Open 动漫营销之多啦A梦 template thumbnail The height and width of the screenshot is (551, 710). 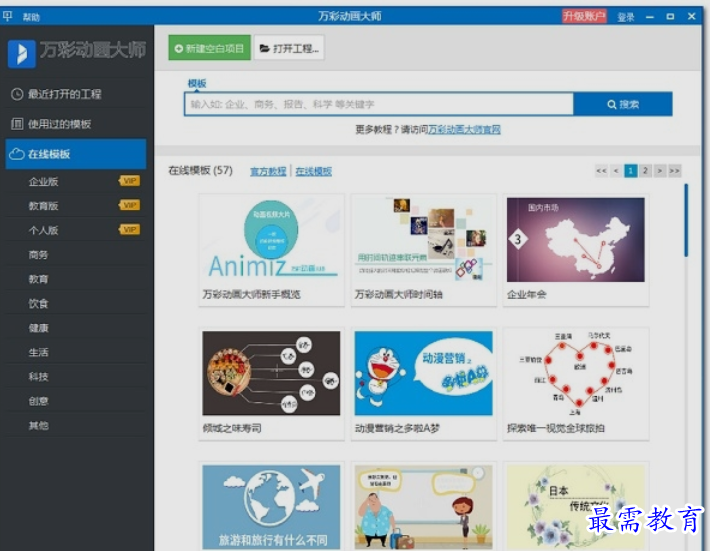(x=423, y=373)
